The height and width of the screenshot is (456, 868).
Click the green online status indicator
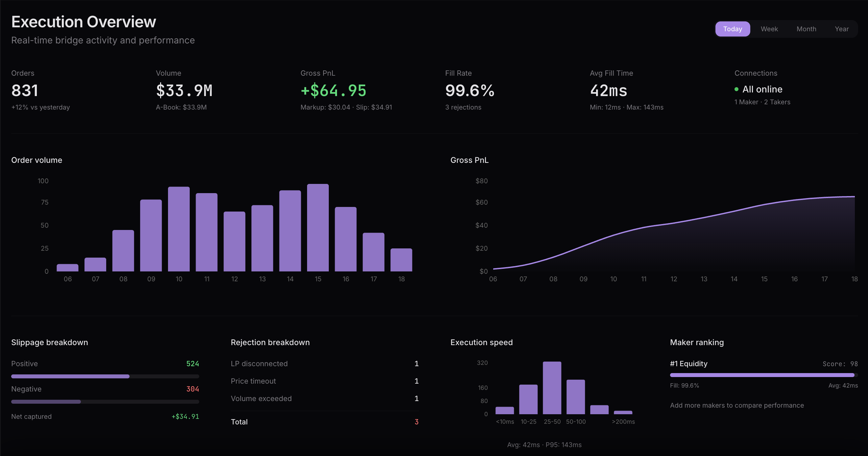[x=736, y=89]
